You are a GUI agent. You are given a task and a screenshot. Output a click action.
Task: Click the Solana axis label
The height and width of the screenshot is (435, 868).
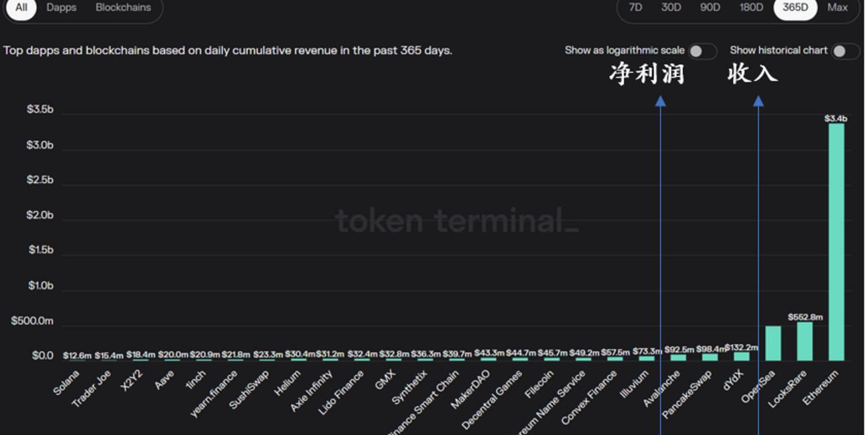[67, 382]
